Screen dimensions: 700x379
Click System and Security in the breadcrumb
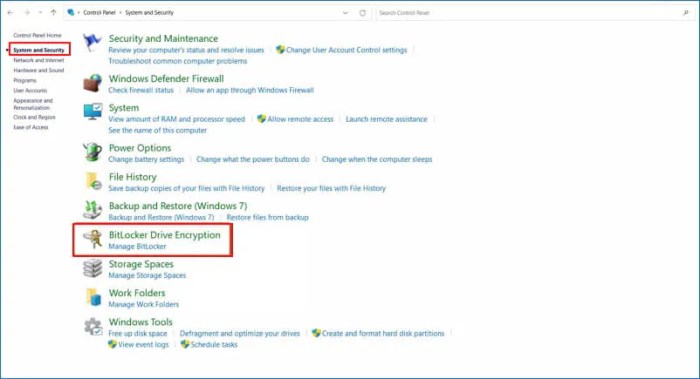(149, 12)
